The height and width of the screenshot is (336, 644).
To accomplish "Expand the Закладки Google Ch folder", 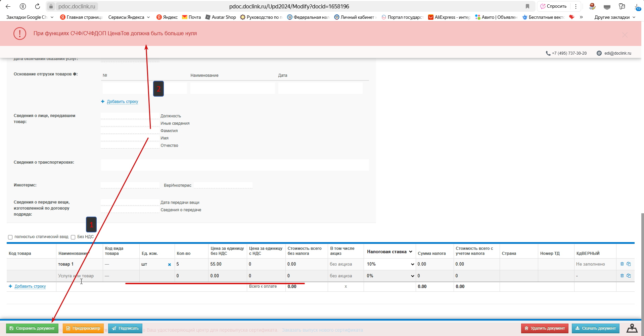I will click(30, 17).
